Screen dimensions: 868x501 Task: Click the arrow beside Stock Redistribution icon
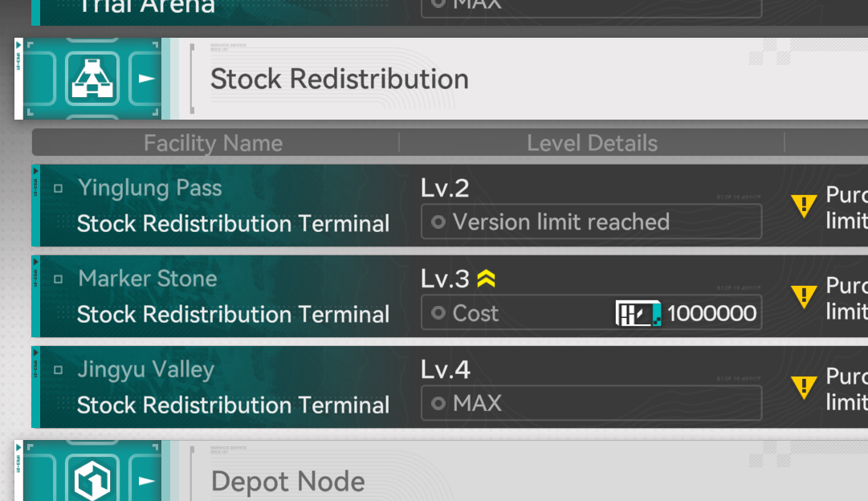[x=146, y=79]
